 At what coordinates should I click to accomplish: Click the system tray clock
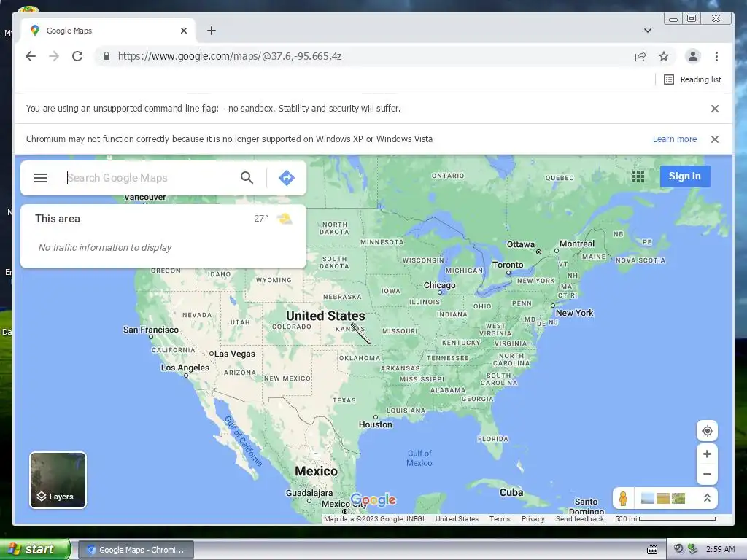pyautogui.click(x=720, y=550)
